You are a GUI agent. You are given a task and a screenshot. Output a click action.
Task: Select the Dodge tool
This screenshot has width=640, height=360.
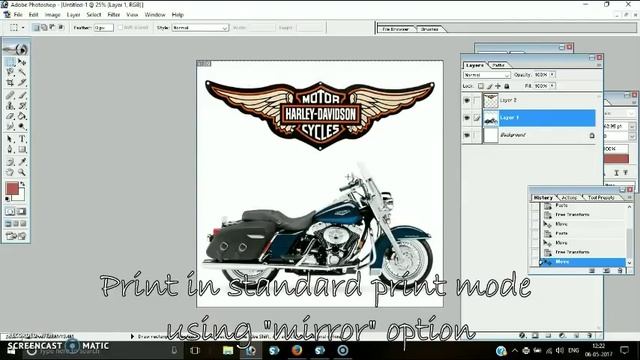pyautogui.click(x=22, y=127)
